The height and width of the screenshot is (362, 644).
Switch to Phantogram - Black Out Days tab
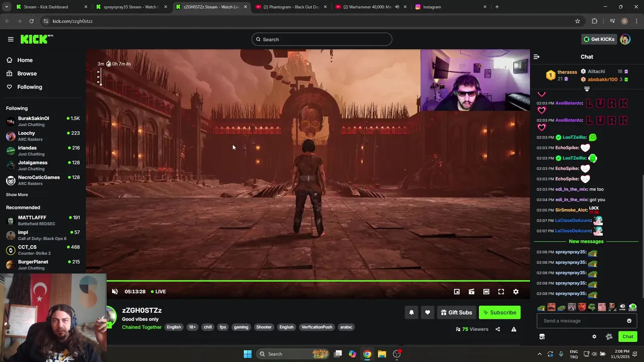tap(291, 7)
